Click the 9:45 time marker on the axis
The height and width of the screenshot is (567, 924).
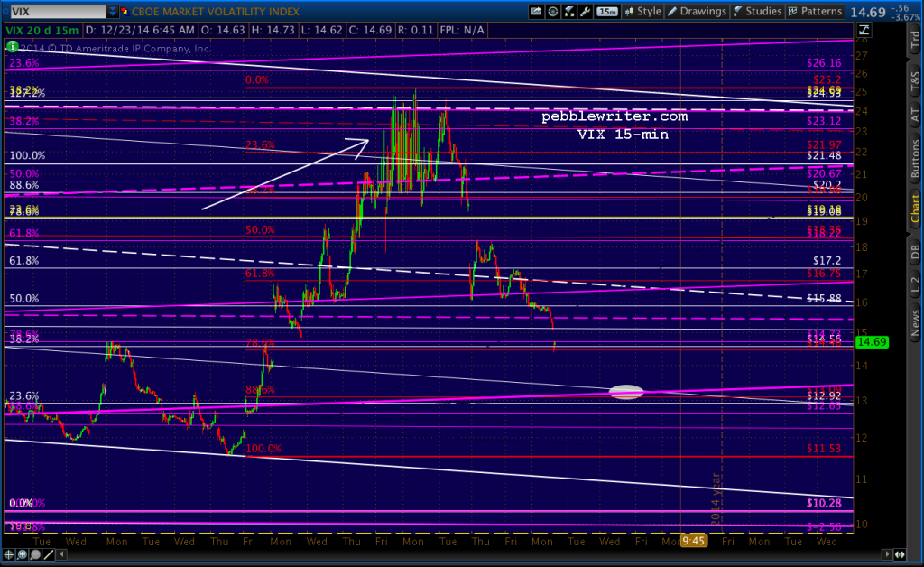(x=692, y=543)
